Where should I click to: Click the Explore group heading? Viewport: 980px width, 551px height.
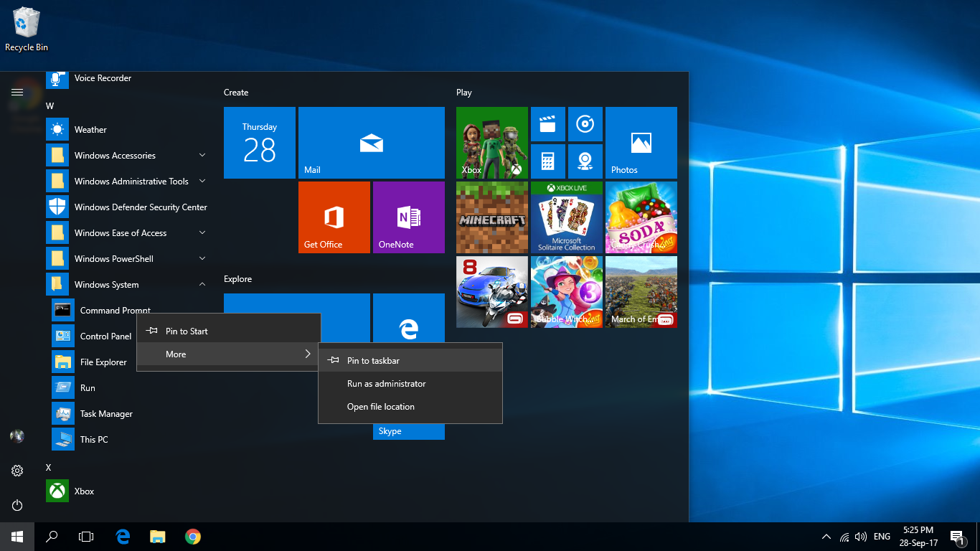tap(238, 279)
